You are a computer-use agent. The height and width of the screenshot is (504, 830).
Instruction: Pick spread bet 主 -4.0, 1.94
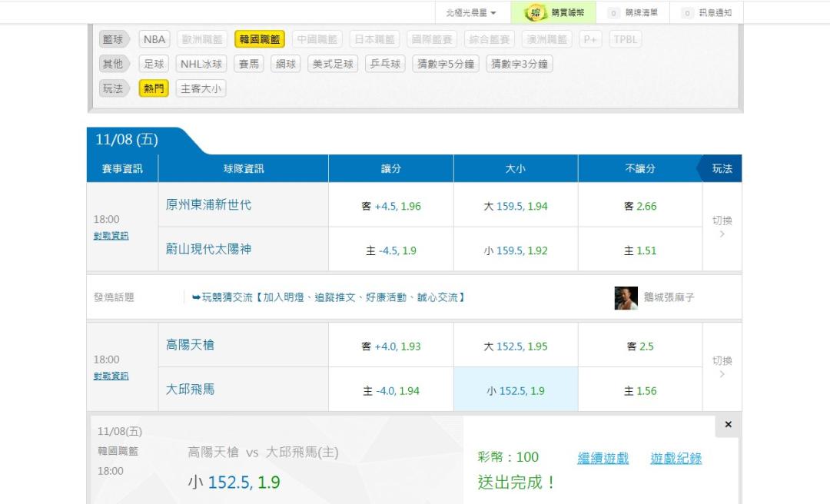391,391
